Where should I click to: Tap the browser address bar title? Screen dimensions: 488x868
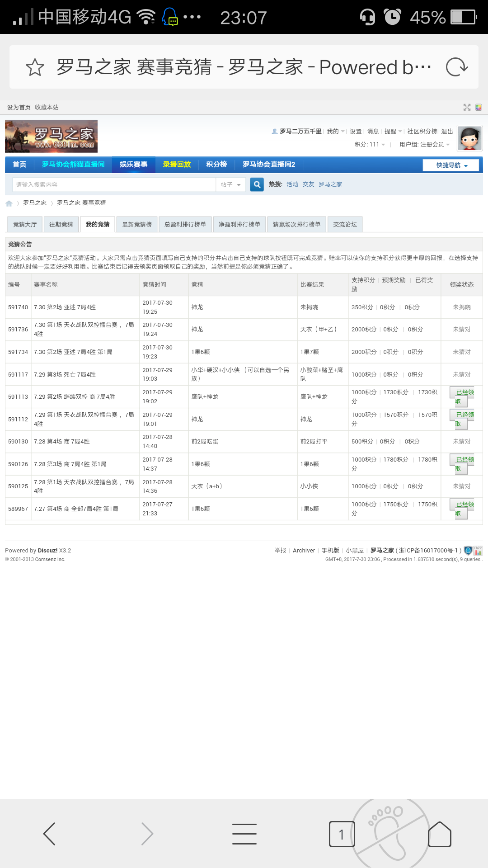click(244, 67)
